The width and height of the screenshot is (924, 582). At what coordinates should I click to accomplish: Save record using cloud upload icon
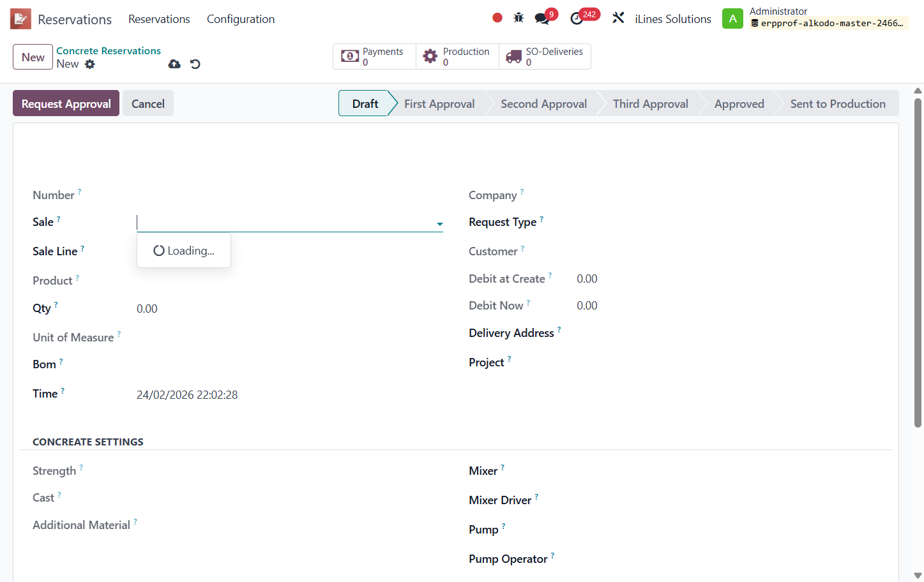(174, 64)
